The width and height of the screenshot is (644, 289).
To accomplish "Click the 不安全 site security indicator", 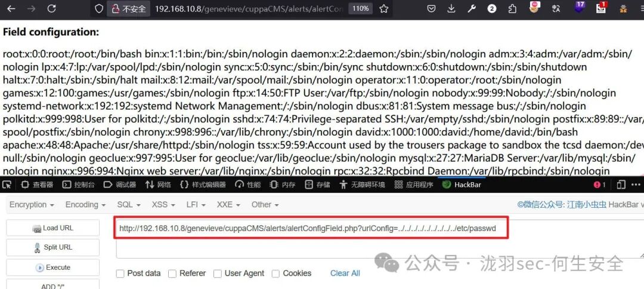I will [129, 8].
